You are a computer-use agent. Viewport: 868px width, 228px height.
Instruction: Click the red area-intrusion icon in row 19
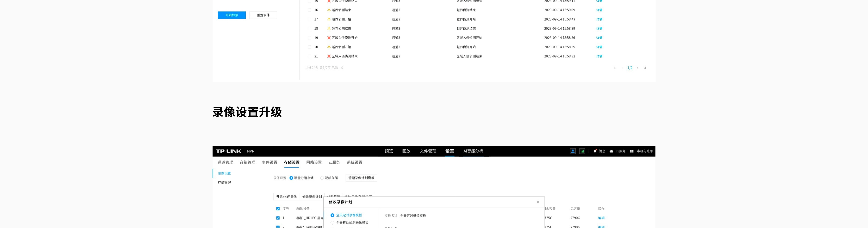click(x=329, y=38)
